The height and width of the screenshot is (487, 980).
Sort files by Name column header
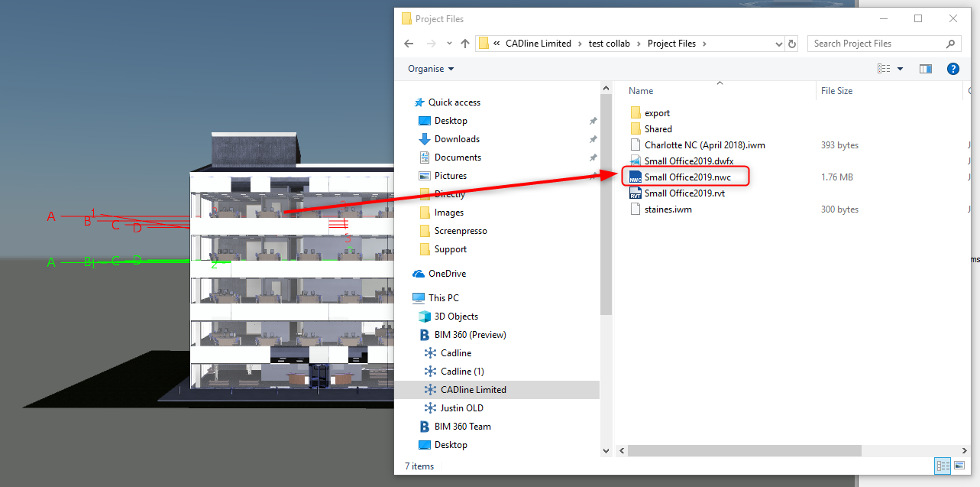point(641,91)
